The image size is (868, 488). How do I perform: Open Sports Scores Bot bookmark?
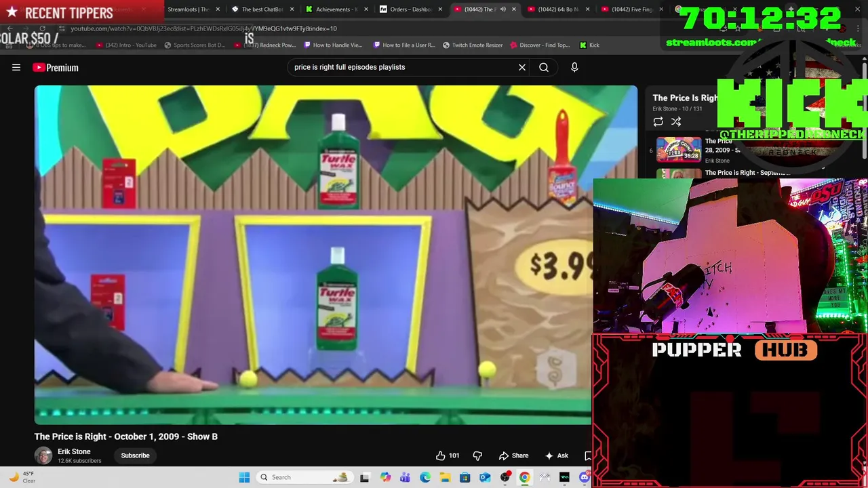tap(195, 45)
